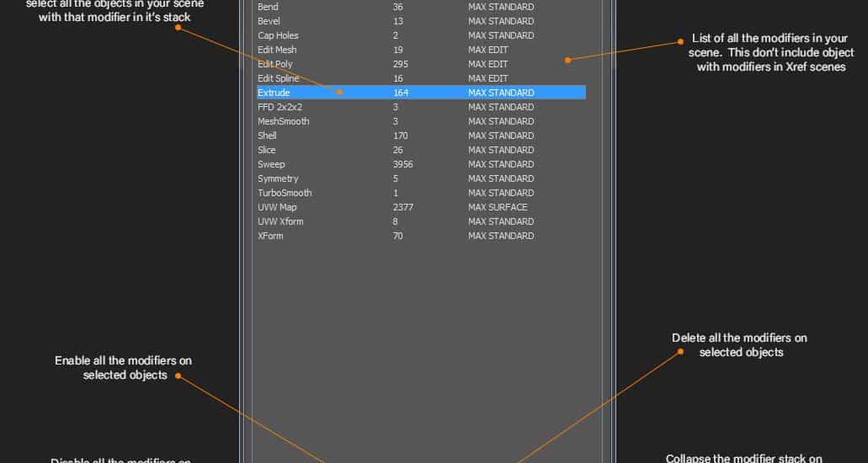Select TurboSmooth in the list
The height and width of the screenshot is (463, 868).
(285, 193)
